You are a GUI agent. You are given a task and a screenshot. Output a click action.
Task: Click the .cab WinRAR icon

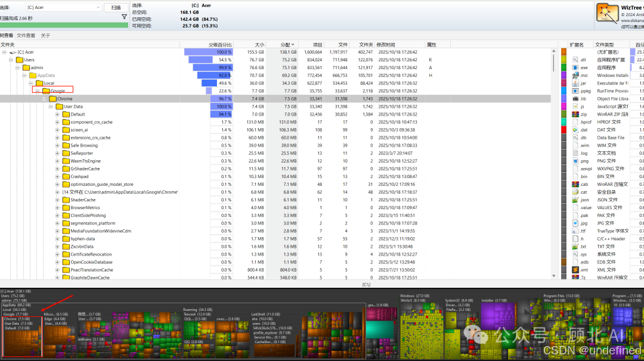click(x=575, y=185)
